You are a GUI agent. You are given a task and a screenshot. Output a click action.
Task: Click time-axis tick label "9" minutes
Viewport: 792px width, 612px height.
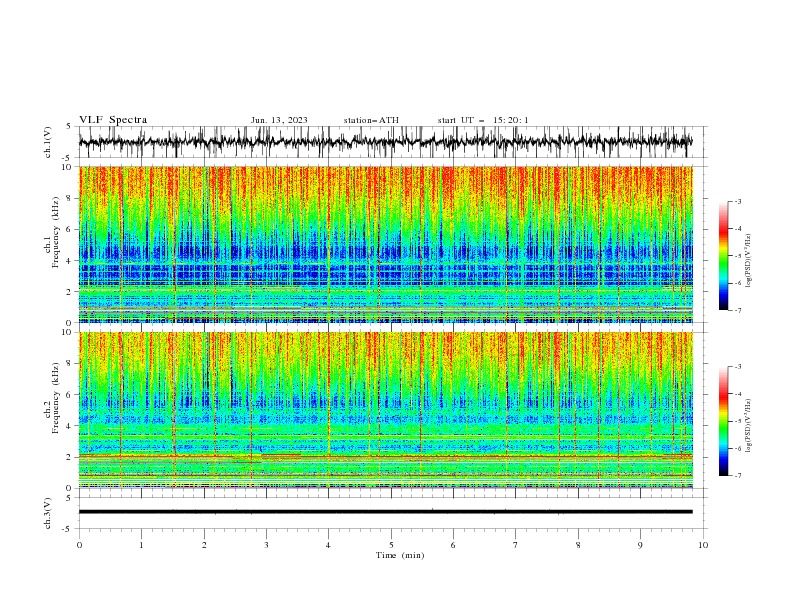pyautogui.click(x=640, y=545)
